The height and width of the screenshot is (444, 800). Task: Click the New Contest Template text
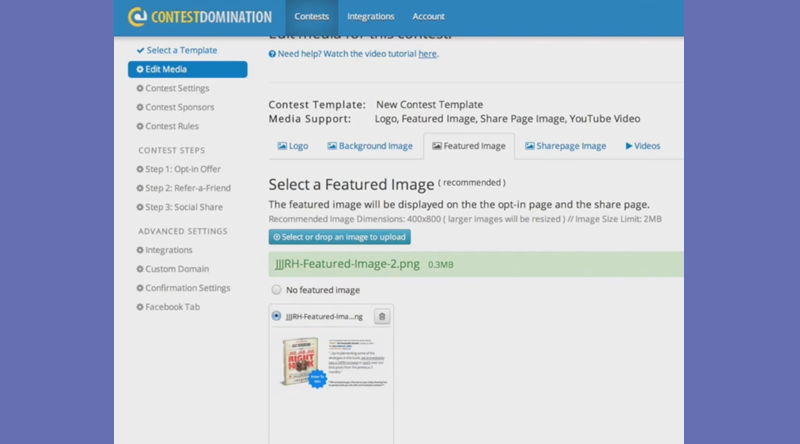430,105
